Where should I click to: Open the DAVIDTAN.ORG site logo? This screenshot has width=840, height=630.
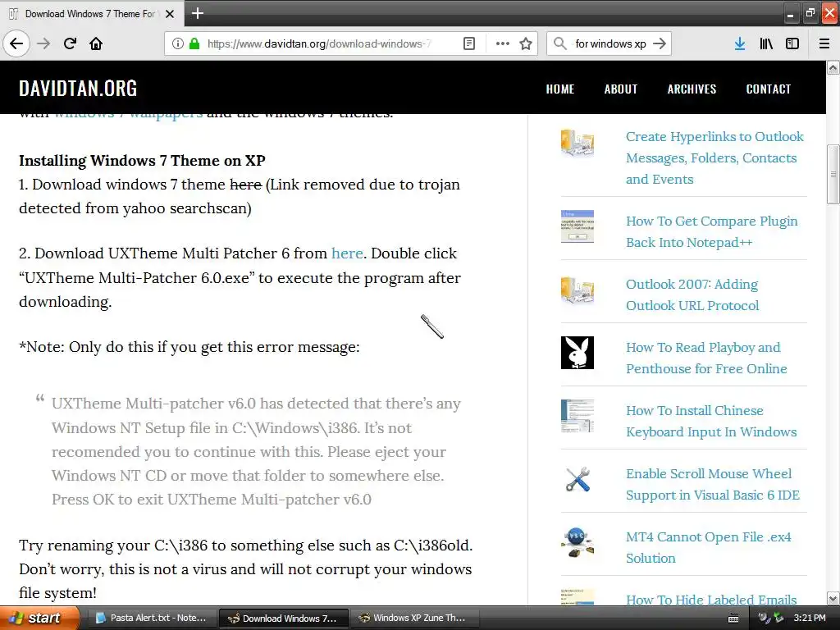coord(78,89)
